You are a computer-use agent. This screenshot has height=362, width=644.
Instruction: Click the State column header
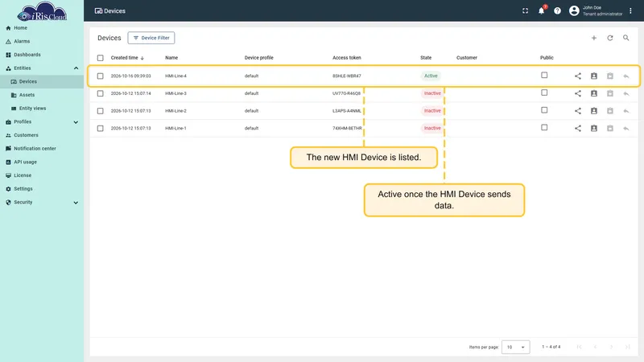426,58
